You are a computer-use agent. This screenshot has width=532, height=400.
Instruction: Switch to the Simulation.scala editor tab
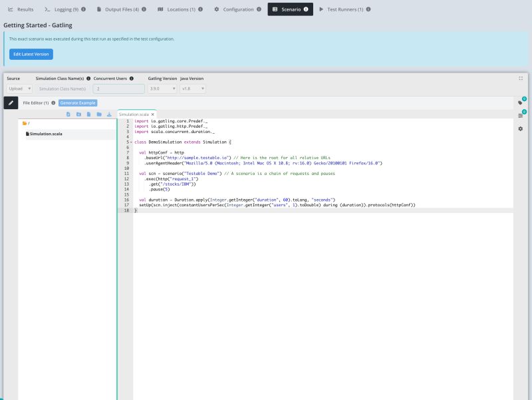[x=134, y=114]
